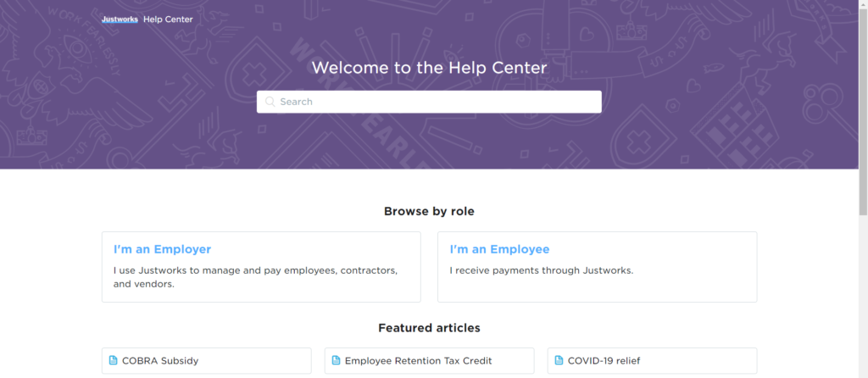Open the Employee Retention Tax Credit article
Image resolution: width=868 pixels, height=378 pixels.
[418, 360]
